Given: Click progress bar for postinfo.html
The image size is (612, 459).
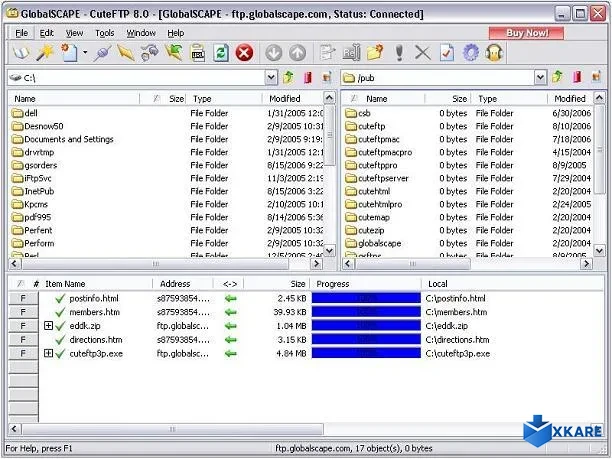Looking at the screenshot, I should pos(366,298).
